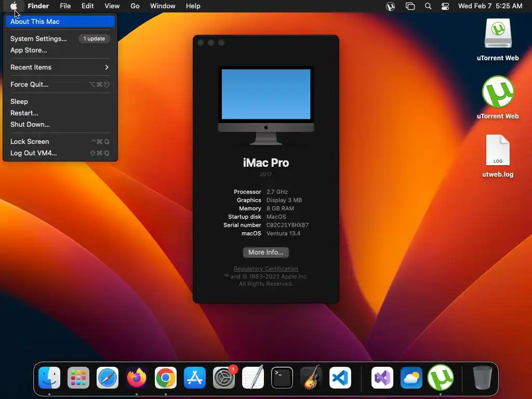Expand the Recent Items submenu
The height and width of the screenshot is (399, 532).
[60, 67]
